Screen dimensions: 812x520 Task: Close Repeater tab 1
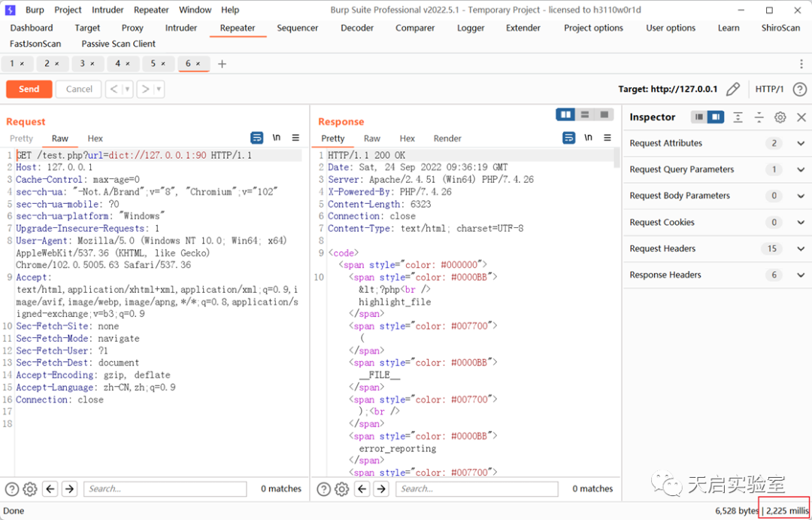pyautogui.click(x=22, y=64)
